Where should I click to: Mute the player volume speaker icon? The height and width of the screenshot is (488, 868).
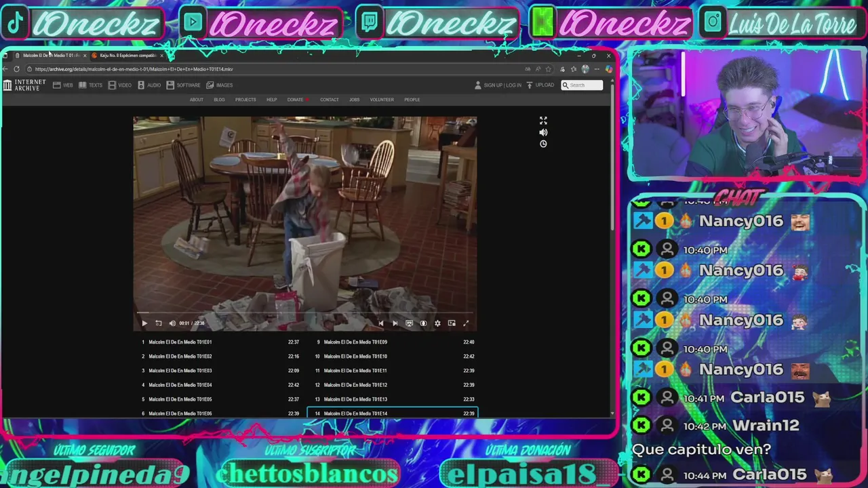[x=172, y=323]
